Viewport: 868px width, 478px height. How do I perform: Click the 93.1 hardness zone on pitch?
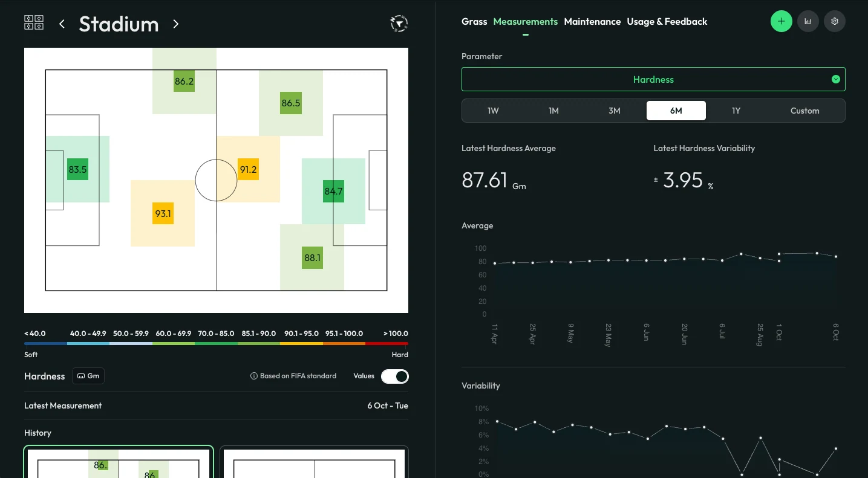pyautogui.click(x=163, y=213)
